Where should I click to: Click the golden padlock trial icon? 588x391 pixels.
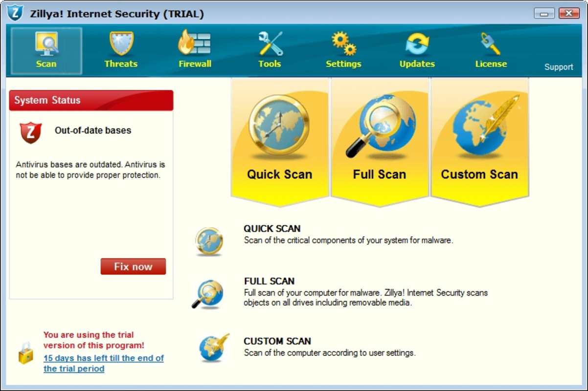pyautogui.click(x=26, y=353)
